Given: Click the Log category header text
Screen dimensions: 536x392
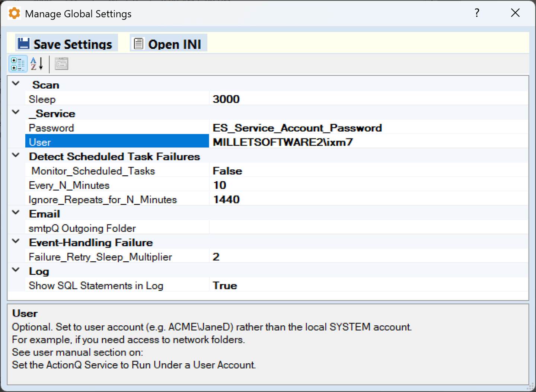Looking at the screenshot, I should click(x=39, y=271).
